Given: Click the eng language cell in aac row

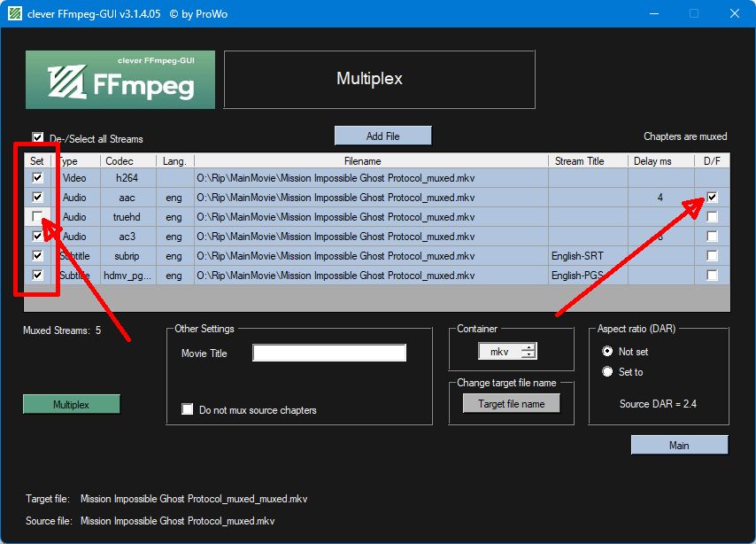Looking at the screenshot, I should [x=175, y=198].
